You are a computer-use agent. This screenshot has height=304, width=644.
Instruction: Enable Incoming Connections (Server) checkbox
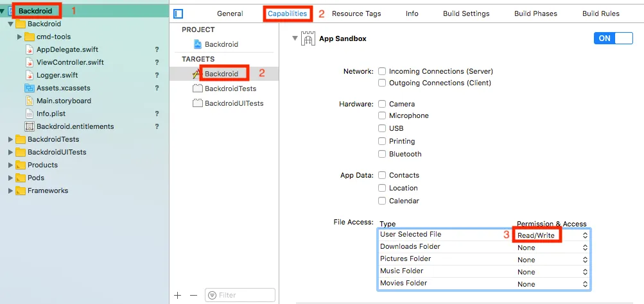click(x=382, y=71)
